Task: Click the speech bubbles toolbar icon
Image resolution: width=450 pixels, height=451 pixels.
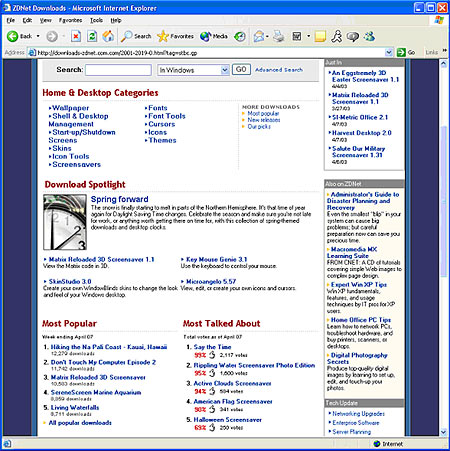Action: pyautogui.click(x=353, y=36)
